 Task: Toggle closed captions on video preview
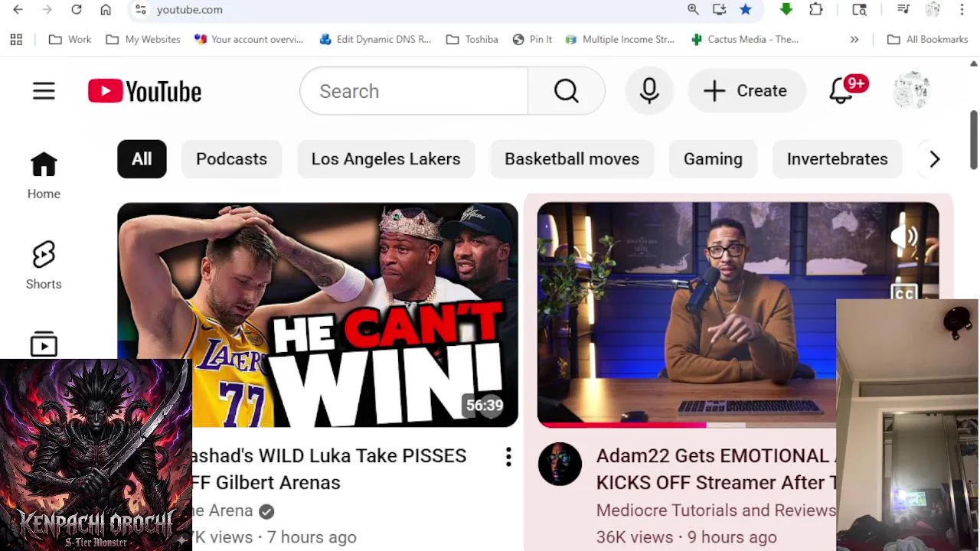[904, 293]
